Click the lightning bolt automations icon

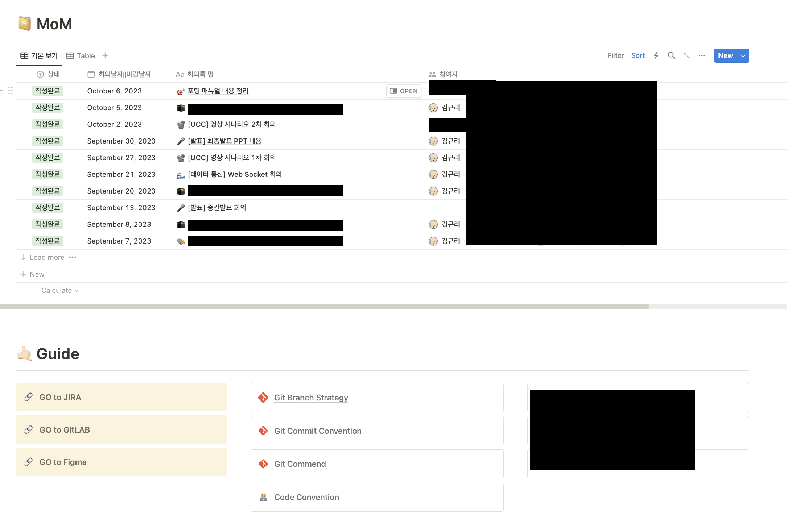tap(656, 55)
